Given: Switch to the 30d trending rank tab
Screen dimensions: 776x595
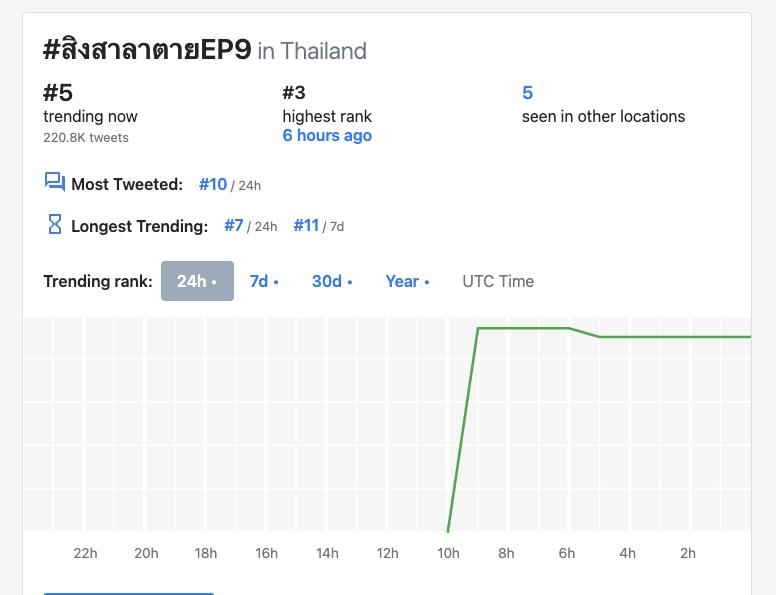Looking at the screenshot, I should pos(332,281).
